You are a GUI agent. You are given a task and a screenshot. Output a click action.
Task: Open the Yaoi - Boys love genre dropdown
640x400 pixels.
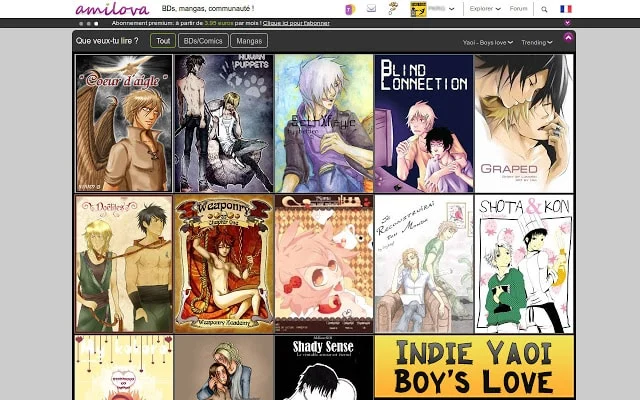488,42
